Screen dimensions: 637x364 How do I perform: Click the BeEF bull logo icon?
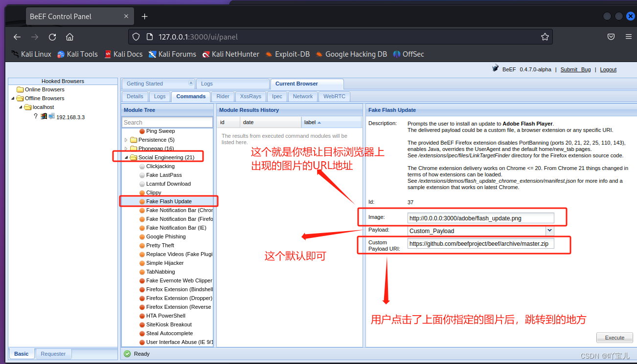tap(495, 69)
